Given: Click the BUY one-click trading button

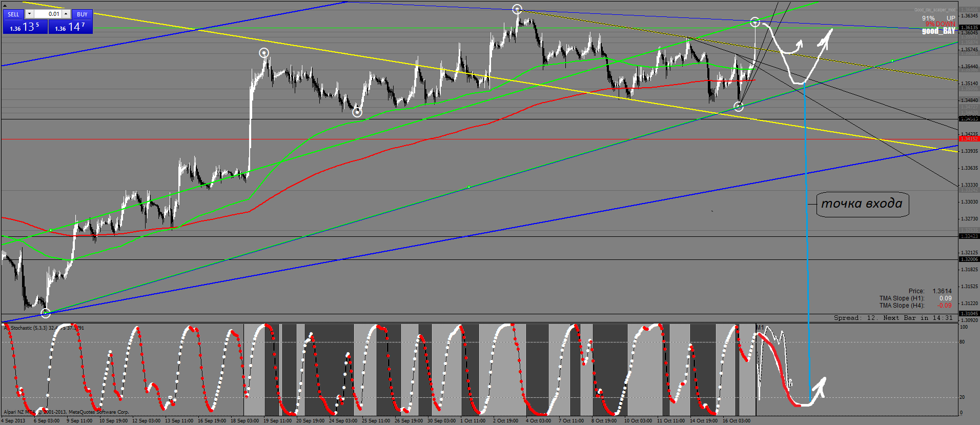Looking at the screenshot, I should pos(82,14).
